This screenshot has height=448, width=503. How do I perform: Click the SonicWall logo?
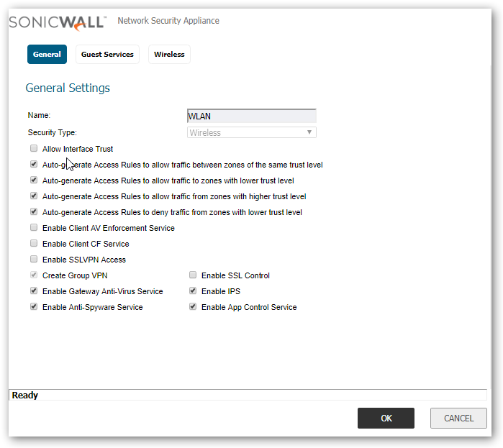pos(58,22)
